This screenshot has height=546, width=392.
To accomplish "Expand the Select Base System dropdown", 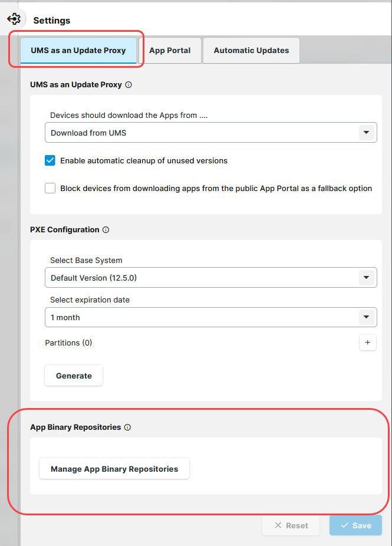I will 367,278.
